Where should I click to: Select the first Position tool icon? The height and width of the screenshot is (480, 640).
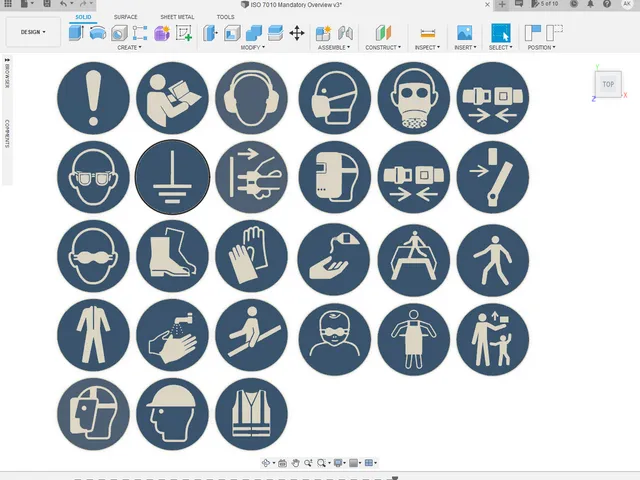[x=533, y=33]
